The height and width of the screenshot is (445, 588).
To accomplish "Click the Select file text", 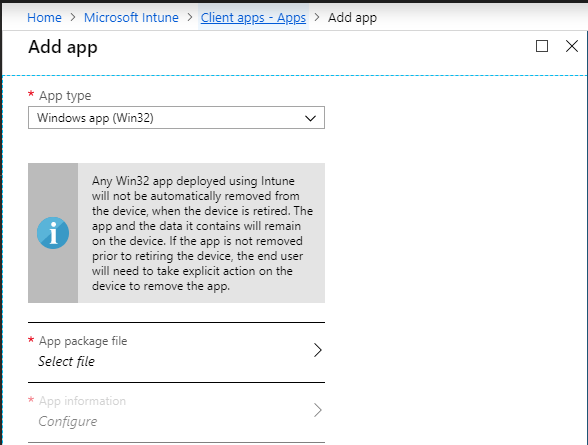I will [66, 361].
